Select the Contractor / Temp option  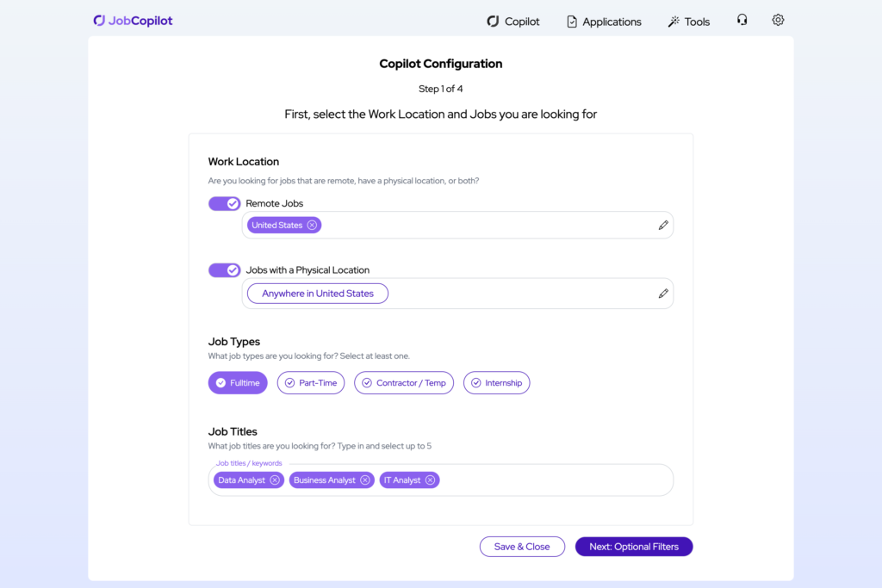pos(403,382)
